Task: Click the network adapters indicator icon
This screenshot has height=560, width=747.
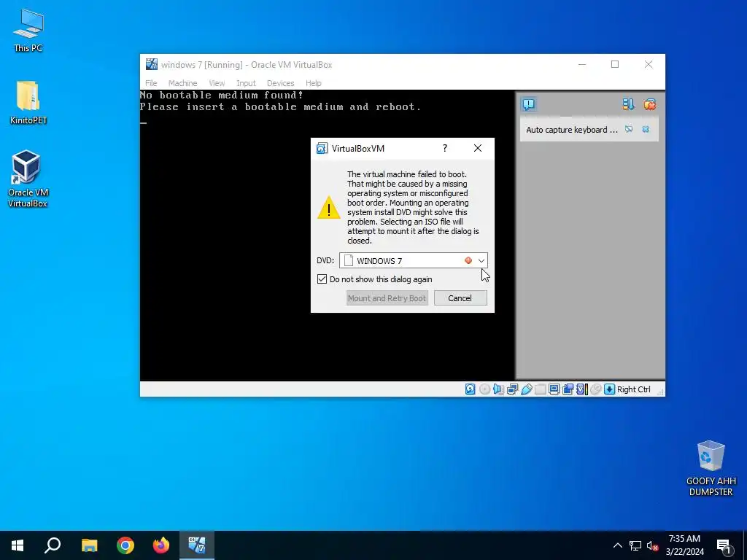Action: [x=513, y=389]
